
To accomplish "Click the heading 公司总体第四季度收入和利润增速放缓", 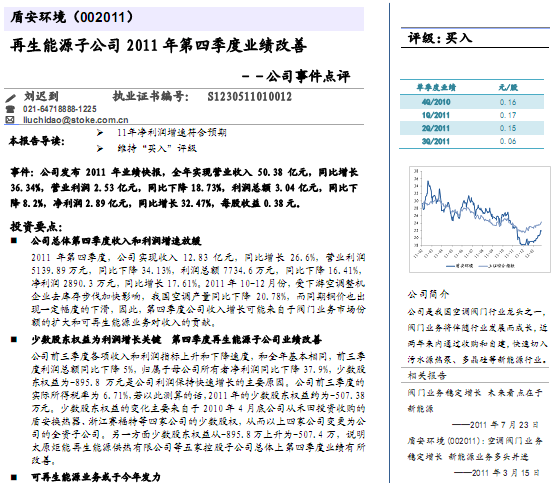I will [x=116, y=241].
